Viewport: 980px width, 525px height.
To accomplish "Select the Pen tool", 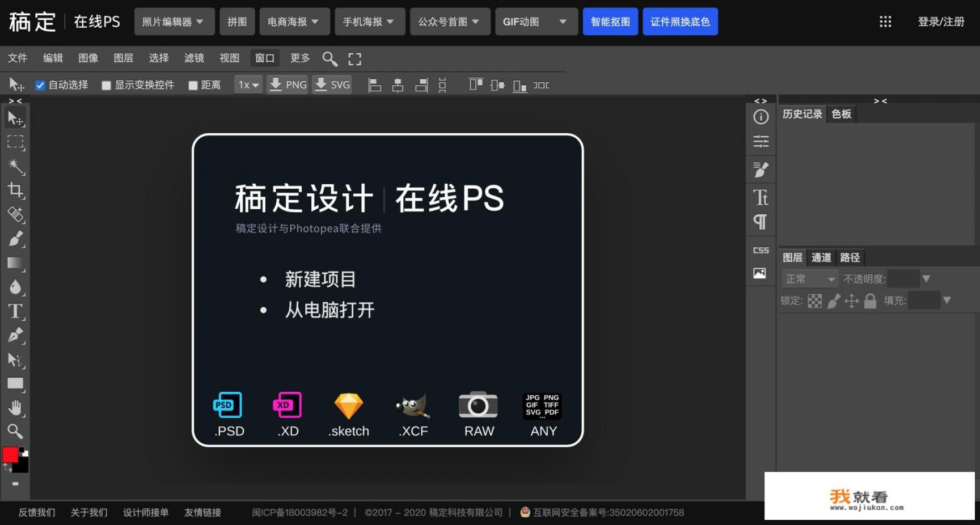I will [15, 335].
